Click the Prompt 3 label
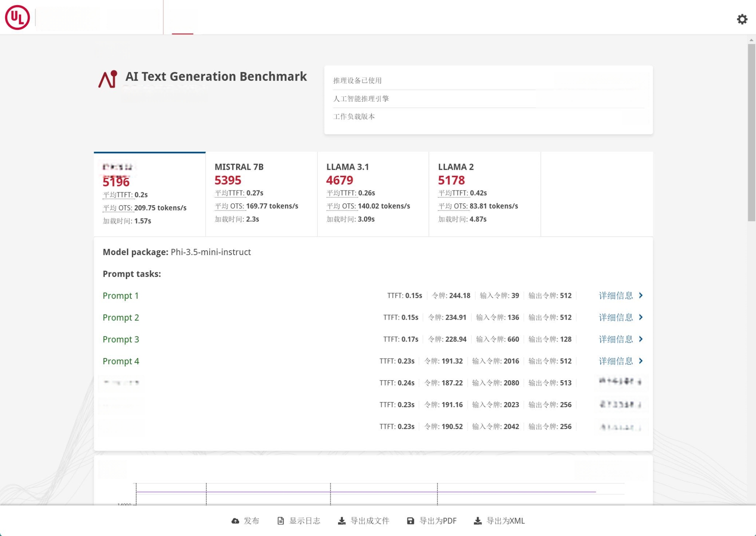Image resolution: width=756 pixels, height=536 pixels. click(x=121, y=339)
